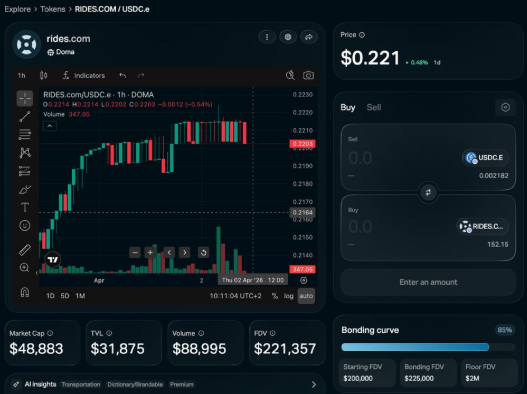Undo the last chart action

(x=123, y=75)
